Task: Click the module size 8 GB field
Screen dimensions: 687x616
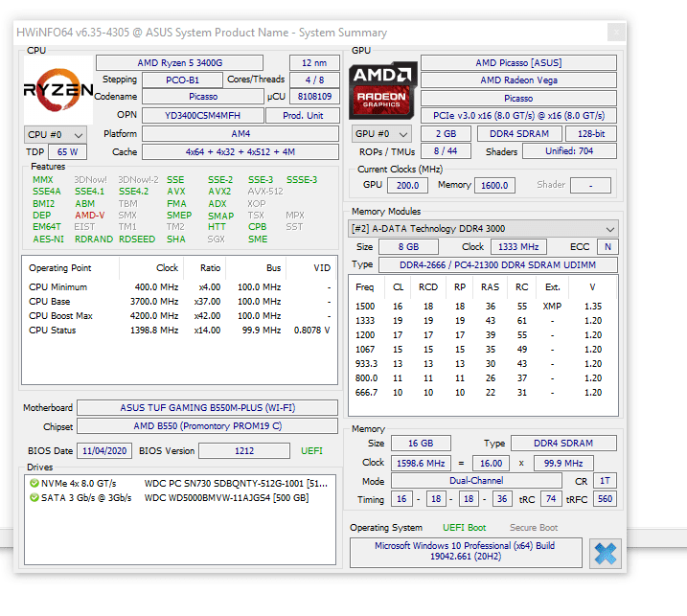Action: (408, 246)
